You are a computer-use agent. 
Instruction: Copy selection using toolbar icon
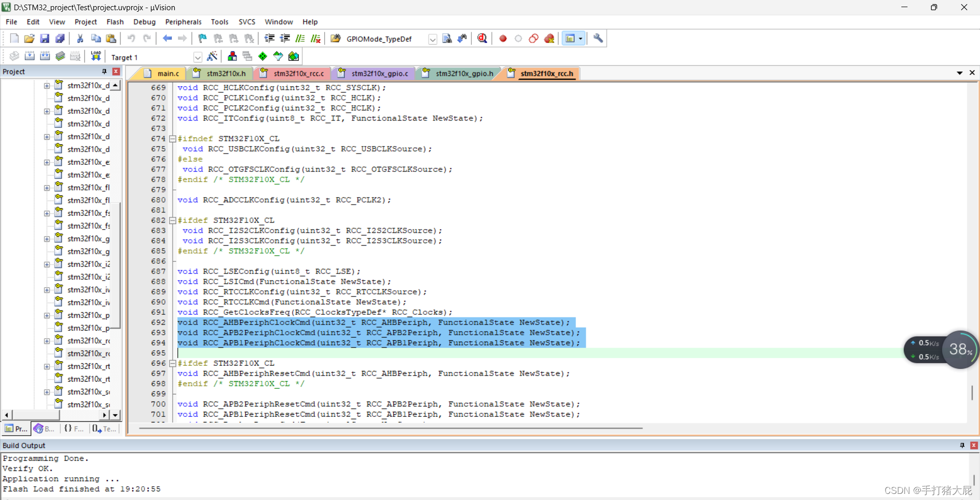pos(95,38)
